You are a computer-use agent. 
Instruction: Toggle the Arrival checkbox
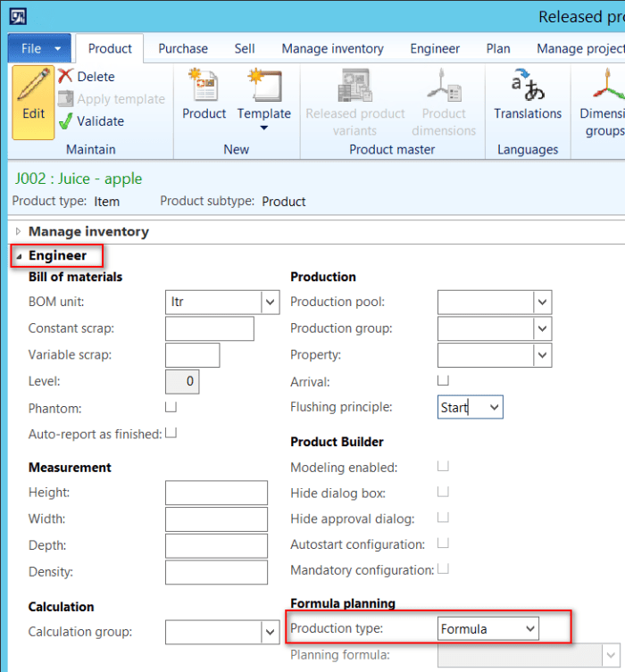pos(443,380)
